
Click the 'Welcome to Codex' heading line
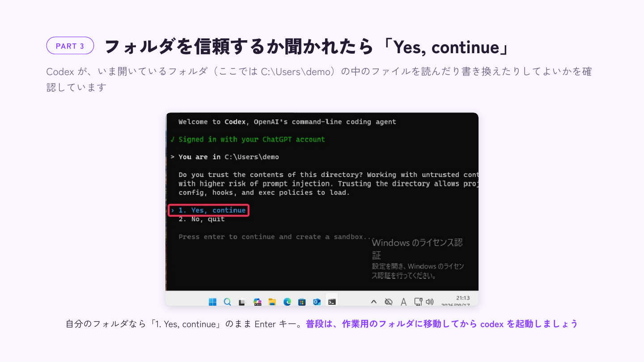tap(287, 122)
